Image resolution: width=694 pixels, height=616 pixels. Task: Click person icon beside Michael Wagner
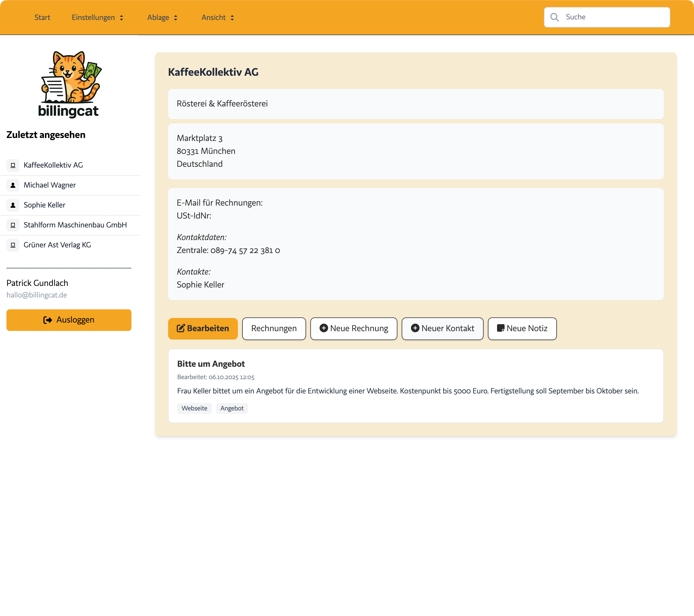pyautogui.click(x=13, y=185)
